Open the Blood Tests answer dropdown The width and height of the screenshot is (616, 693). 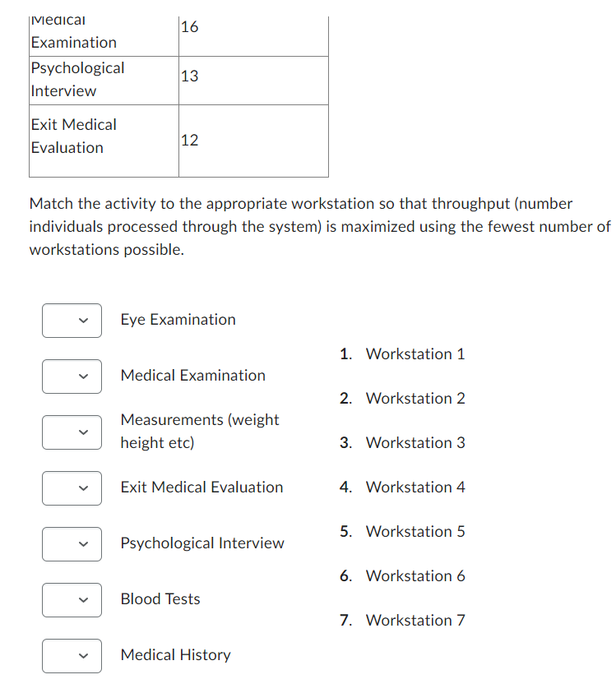[x=72, y=600]
